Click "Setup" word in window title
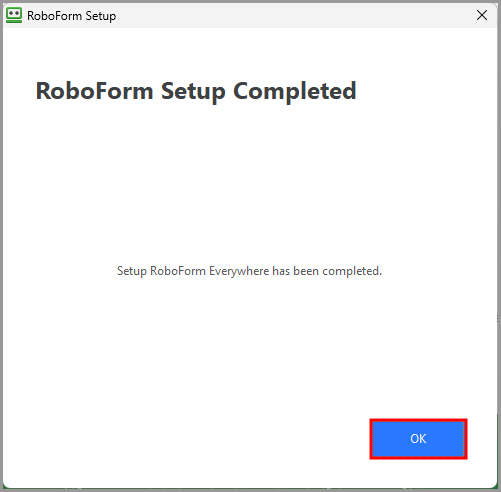 click(101, 16)
